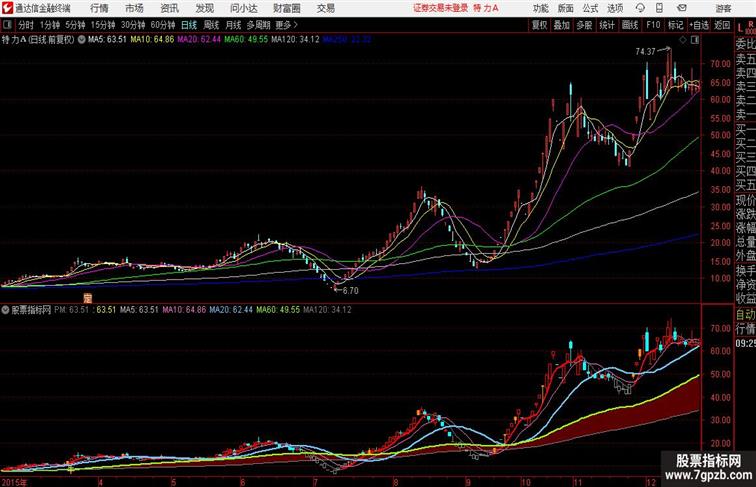This screenshot has height=487, width=756.
Task: Click the main chart MA60: 49.55 label
Action: point(246,40)
